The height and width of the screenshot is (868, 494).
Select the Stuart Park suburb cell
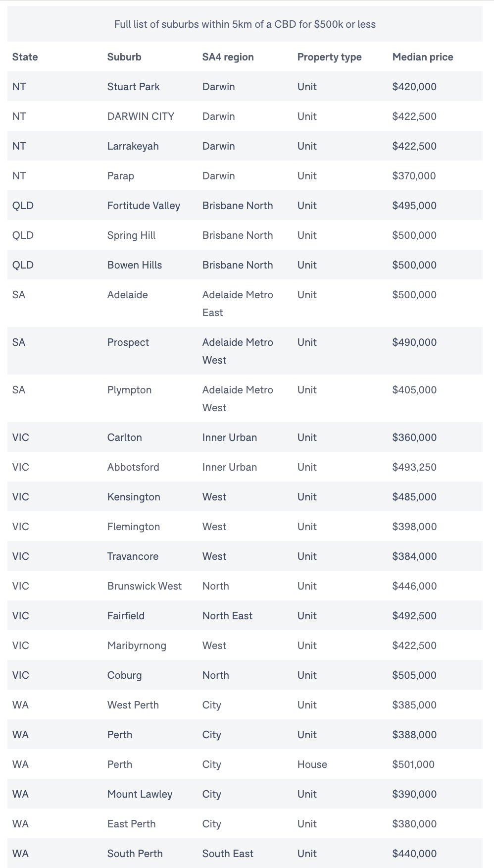[134, 87]
